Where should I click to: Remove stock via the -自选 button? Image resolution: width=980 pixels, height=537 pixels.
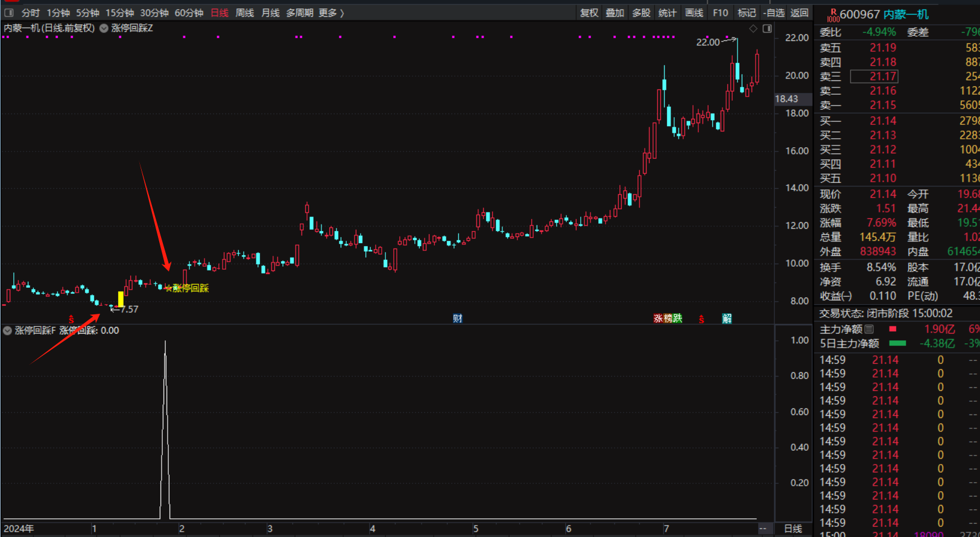point(774,13)
